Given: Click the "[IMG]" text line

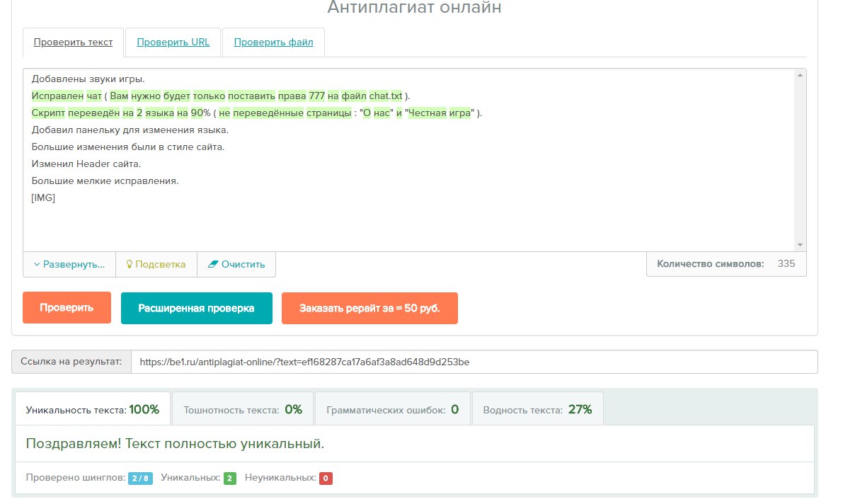Looking at the screenshot, I should click(x=43, y=198).
